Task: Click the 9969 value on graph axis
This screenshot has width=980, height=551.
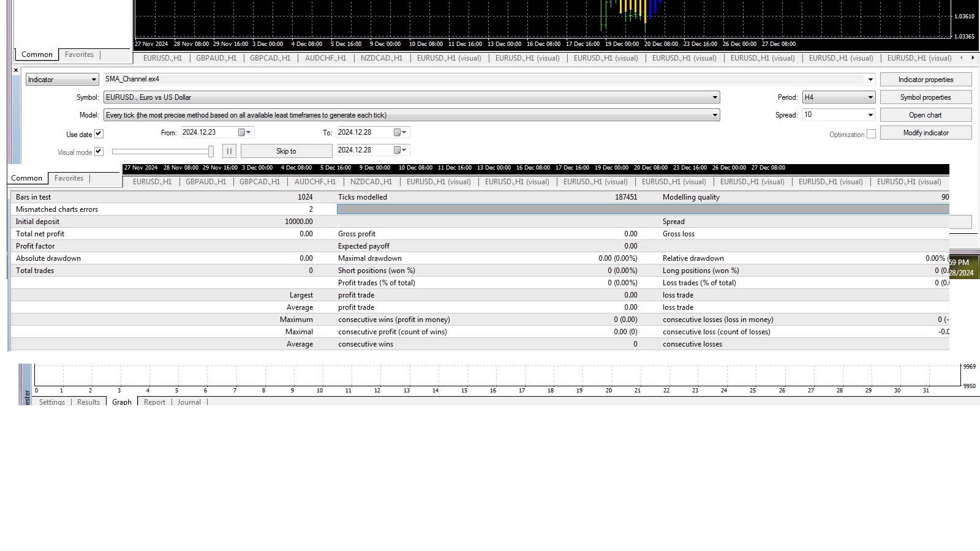Action: 969,367
